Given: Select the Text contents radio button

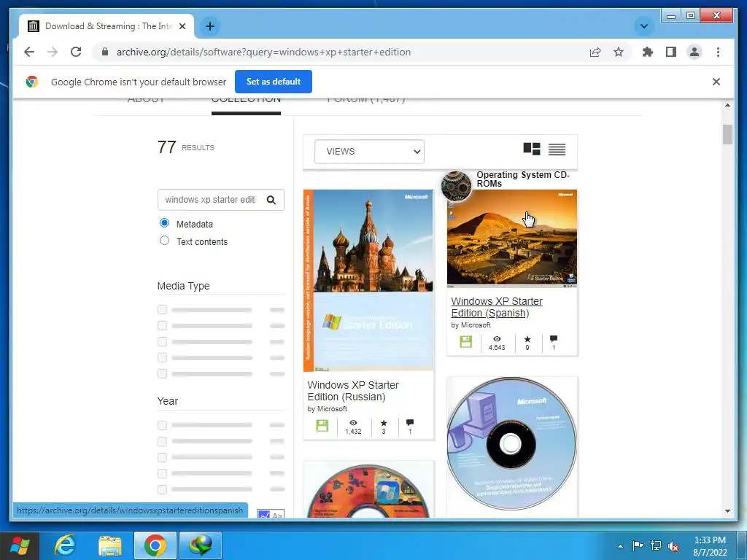Looking at the screenshot, I should (164, 241).
